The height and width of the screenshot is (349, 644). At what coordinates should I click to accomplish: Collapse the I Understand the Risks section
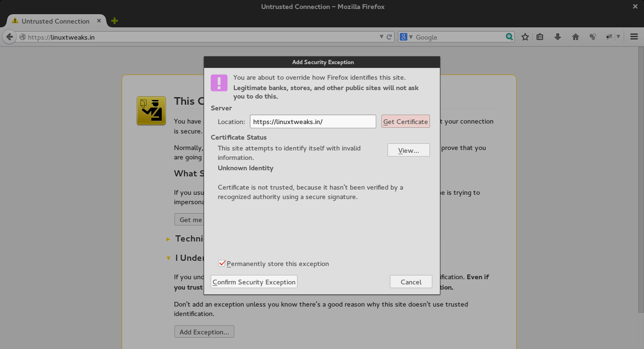[x=168, y=258]
